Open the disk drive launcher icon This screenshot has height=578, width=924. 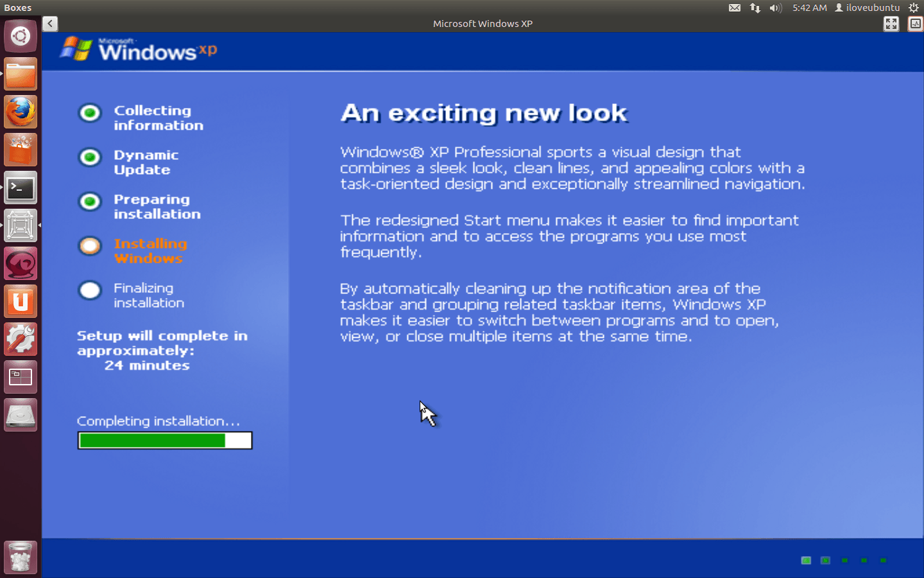pos(21,415)
